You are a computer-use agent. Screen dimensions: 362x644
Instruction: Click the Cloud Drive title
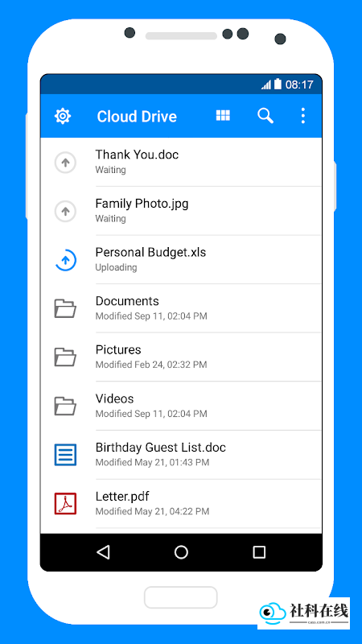[137, 117]
